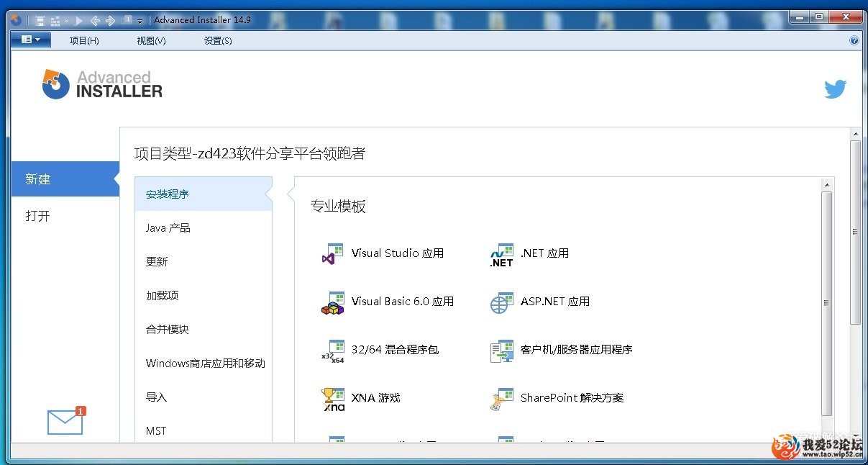Click the XNA 游戏 trophy icon

click(333, 399)
